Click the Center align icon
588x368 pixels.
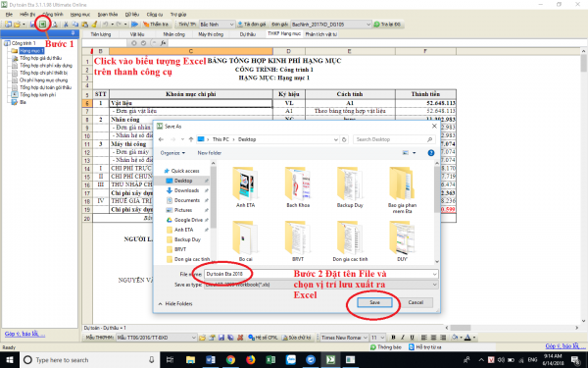point(433,338)
